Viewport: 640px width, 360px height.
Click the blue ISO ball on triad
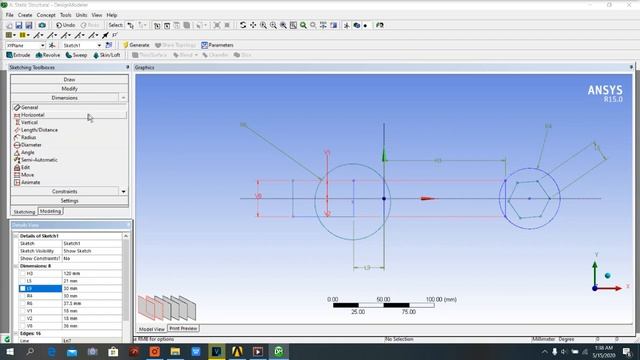point(607,276)
